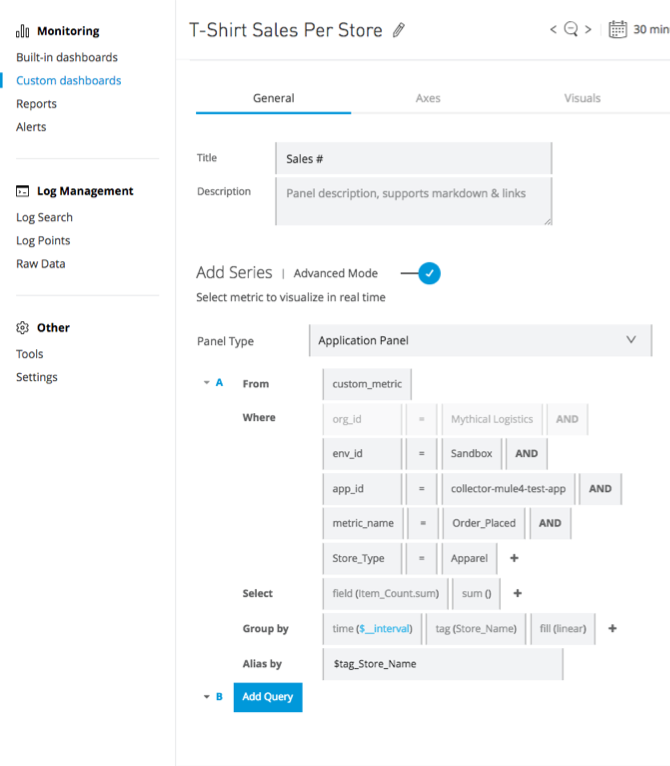This screenshot has width=670, height=766.
Task: Collapse query A with its arrow
Action: pyautogui.click(x=206, y=383)
